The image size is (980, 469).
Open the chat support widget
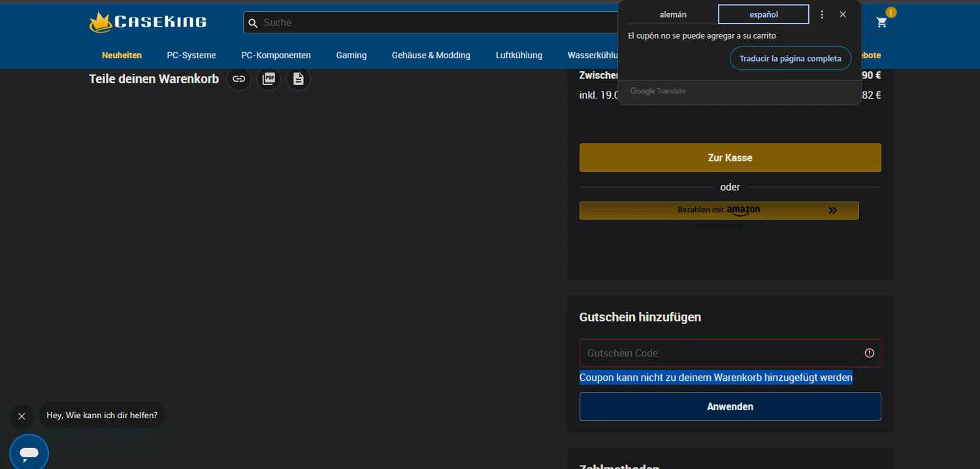click(29, 453)
